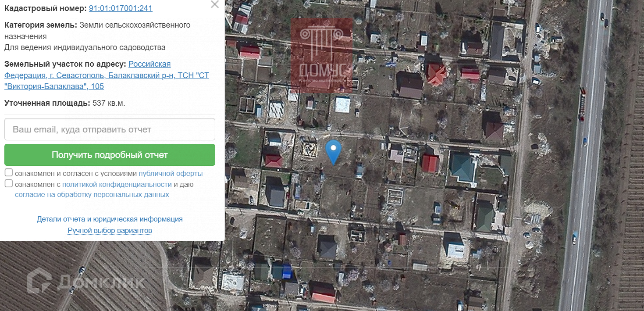Viewport: 644px width, 311px height.
Task: Select the teal-roofed house right of the pin
Action: click(463, 166)
